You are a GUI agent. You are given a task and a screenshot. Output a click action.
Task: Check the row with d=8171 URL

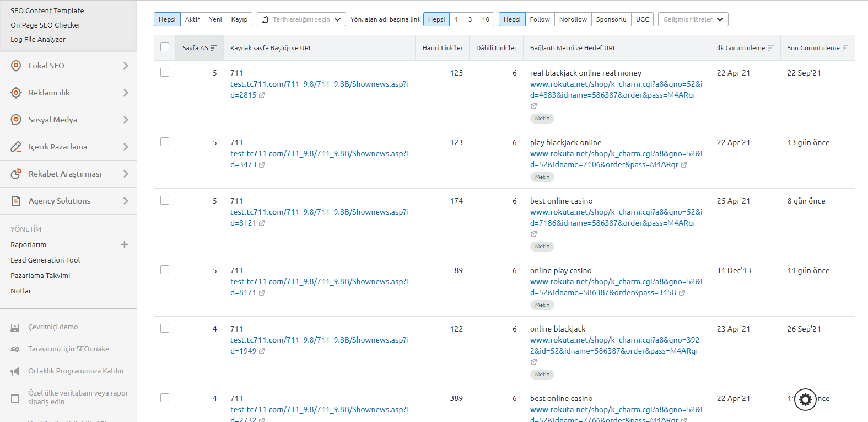(165, 270)
